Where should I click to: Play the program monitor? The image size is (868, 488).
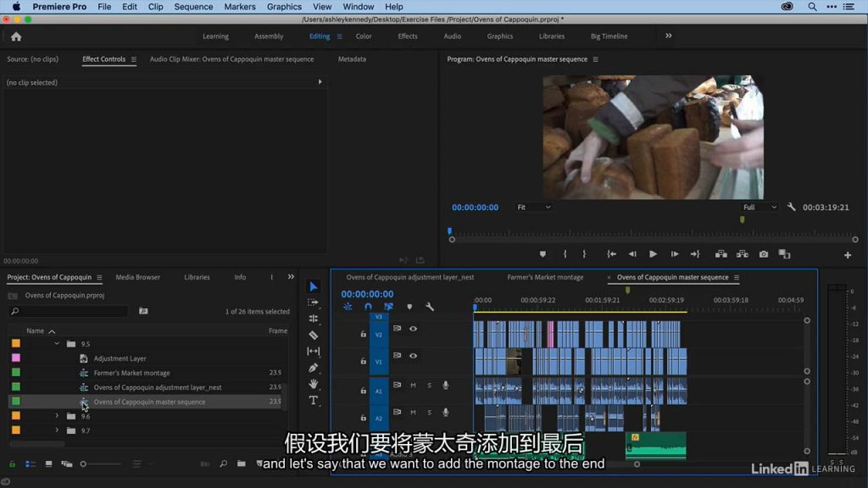click(654, 254)
